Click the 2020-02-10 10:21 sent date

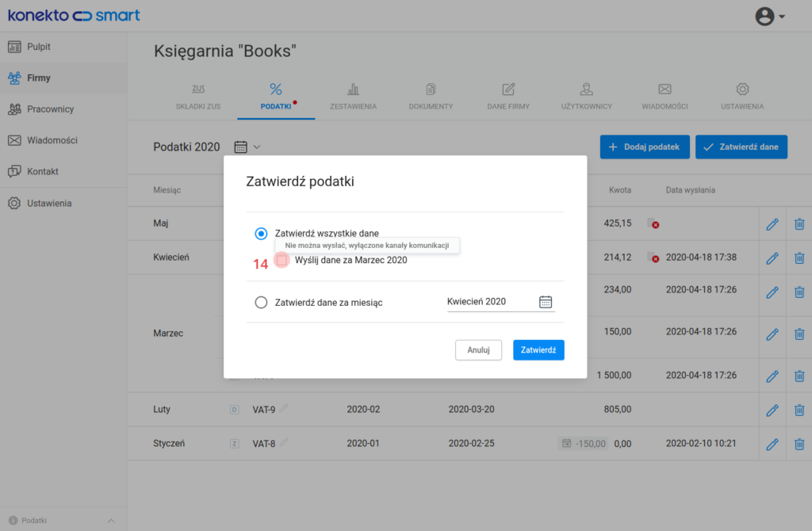[x=701, y=443]
